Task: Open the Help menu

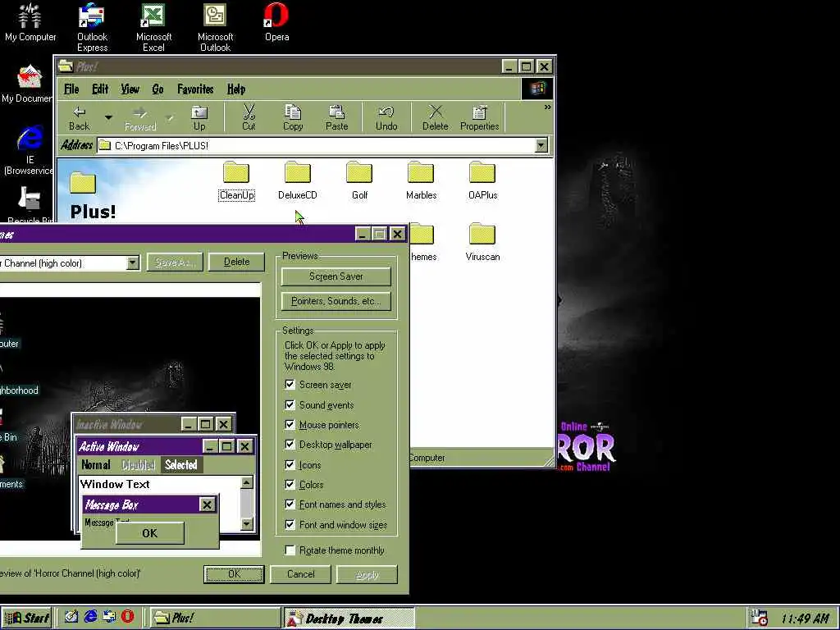Action: (236, 89)
